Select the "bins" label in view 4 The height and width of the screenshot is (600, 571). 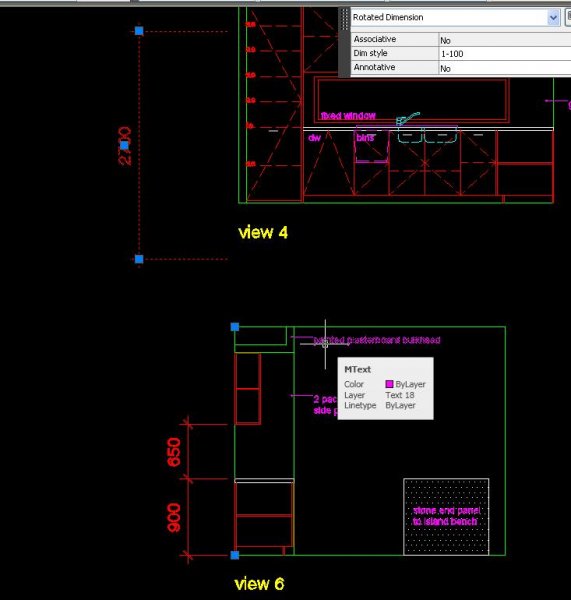pos(365,138)
